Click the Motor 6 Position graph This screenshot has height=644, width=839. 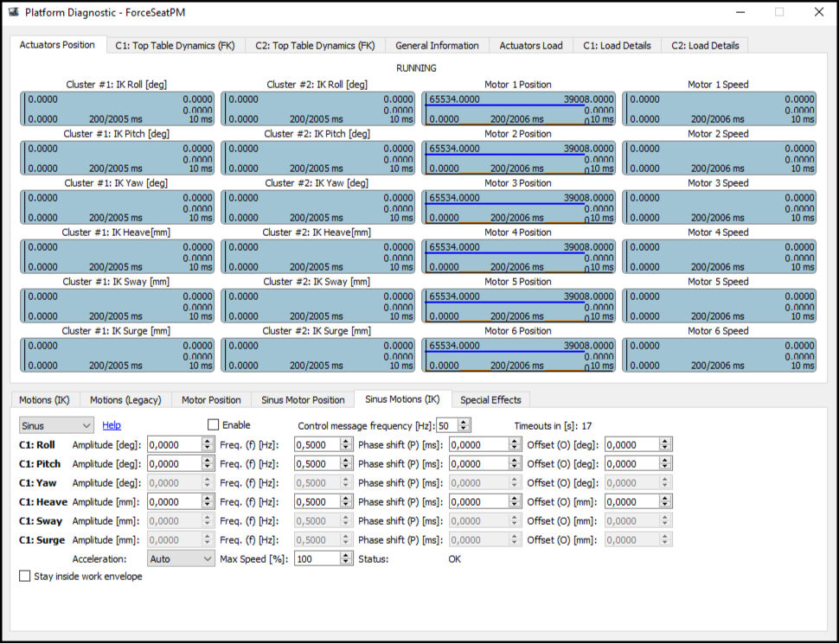pyautogui.click(x=518, y=355)
